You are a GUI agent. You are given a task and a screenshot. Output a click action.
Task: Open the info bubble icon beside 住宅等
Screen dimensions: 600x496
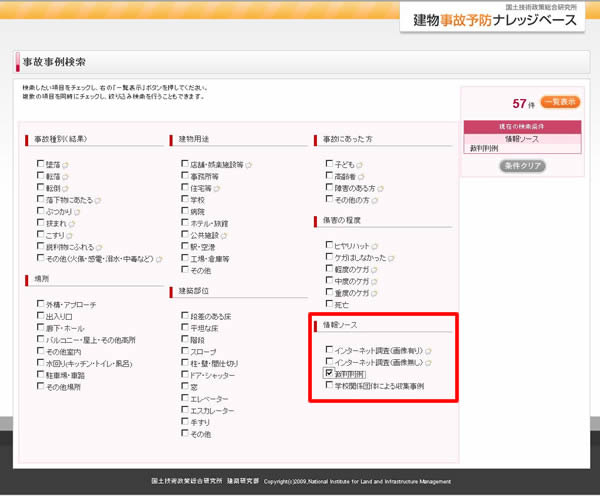(217, 189)
